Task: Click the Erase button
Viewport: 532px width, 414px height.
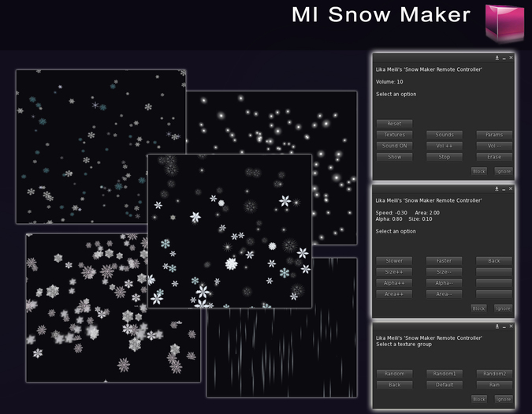Action: (494, 157)
